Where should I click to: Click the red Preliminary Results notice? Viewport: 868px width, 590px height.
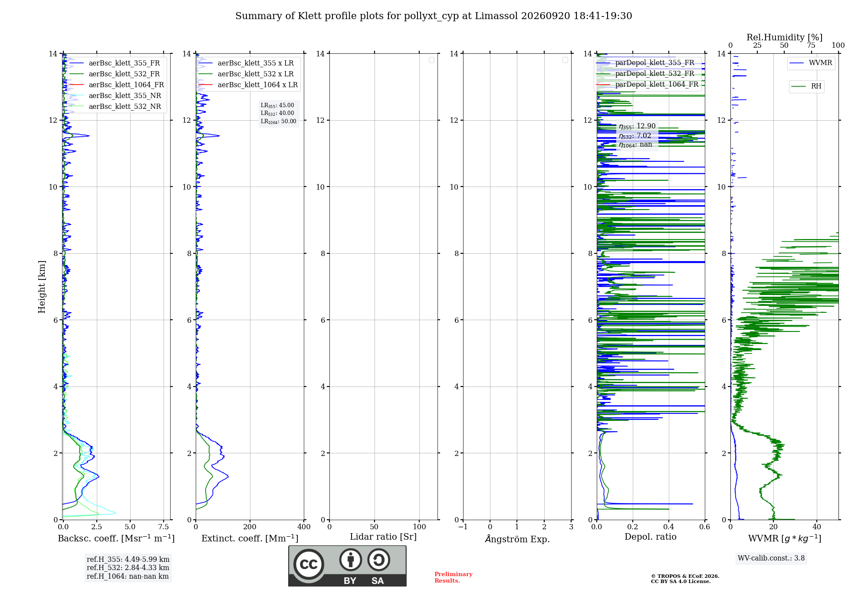454,577
